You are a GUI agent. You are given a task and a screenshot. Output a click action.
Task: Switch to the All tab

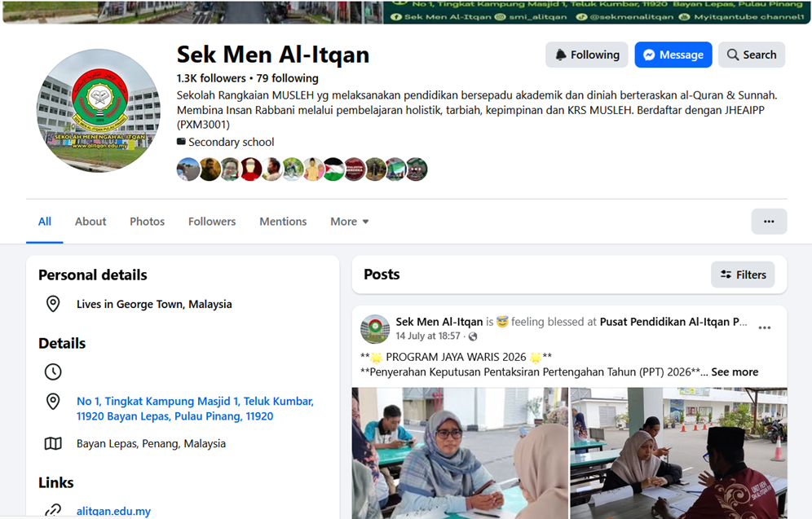coord(45,222)
